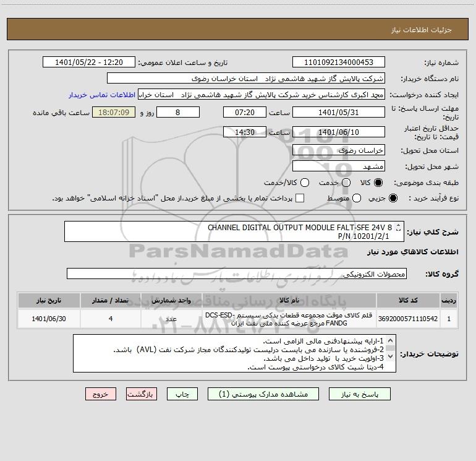The width and height of the screenshot is (476, 461).
Task: Open اطلاعات تماس خریدار link
Action: 102,95
